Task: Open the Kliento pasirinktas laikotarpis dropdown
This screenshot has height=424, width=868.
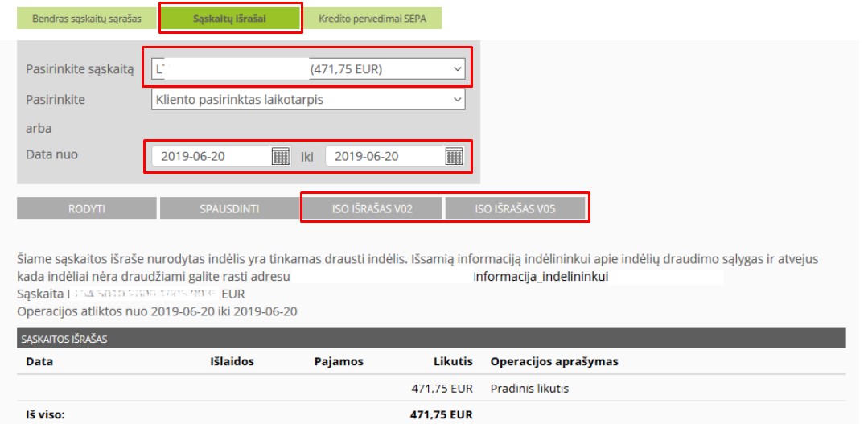Action: tap(308, 100)
